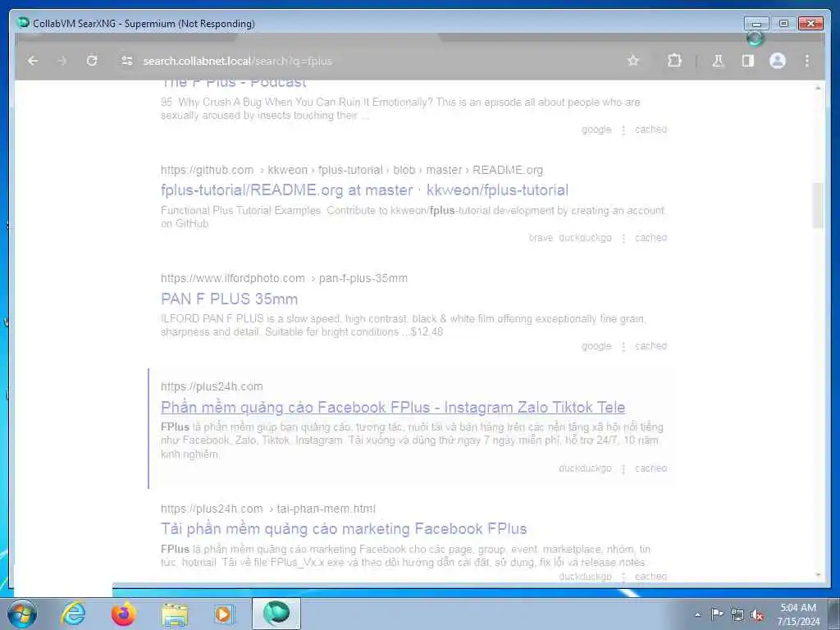Click the forward navigation arrow
This screenshot has height=630, width=840.
pyautogui.click(x=62, y=61)
